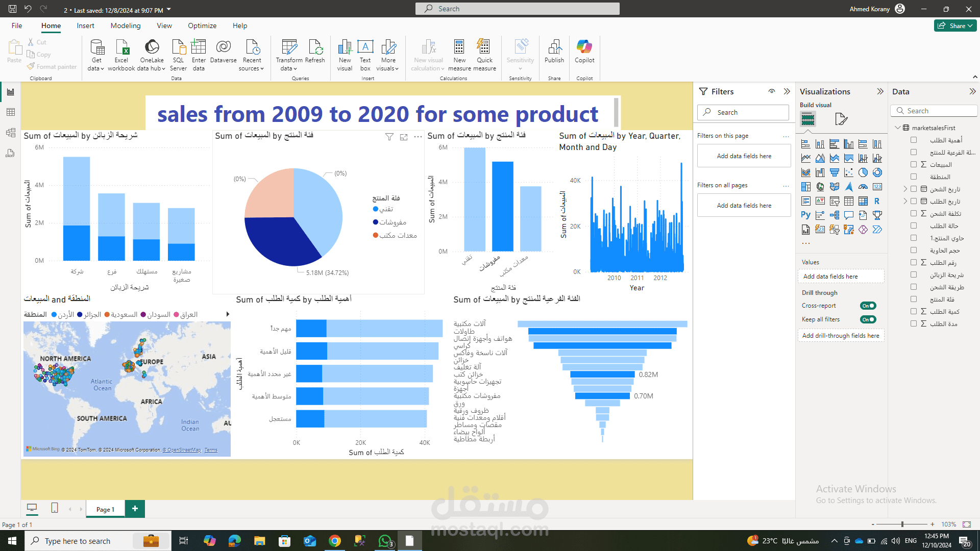Expand Get data dropdown arrow
The image size is (980, 551).
102,69
